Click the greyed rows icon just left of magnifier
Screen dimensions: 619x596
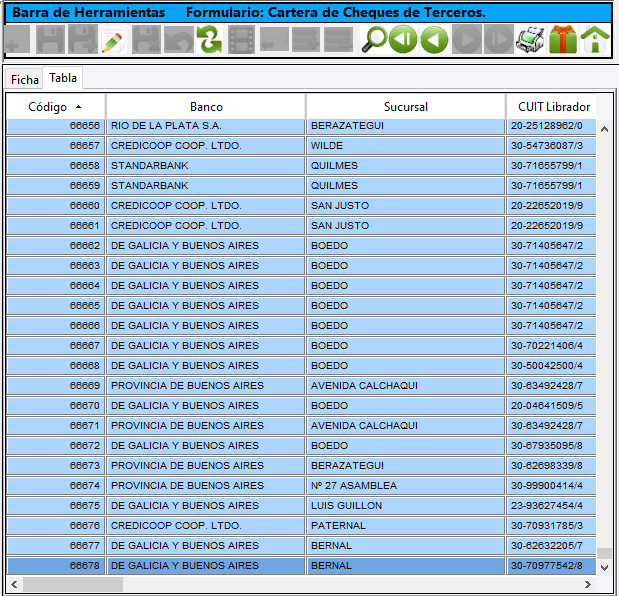click(338, 39)
